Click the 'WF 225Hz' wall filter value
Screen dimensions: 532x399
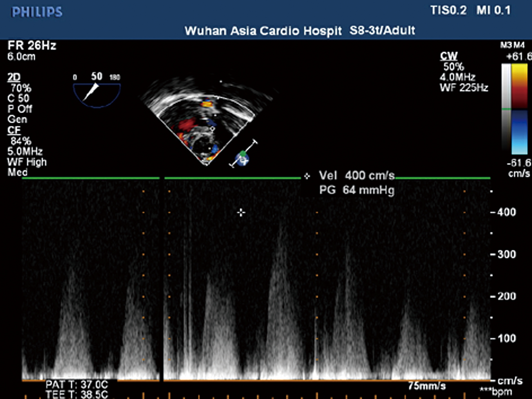click(x=464, y=88)
